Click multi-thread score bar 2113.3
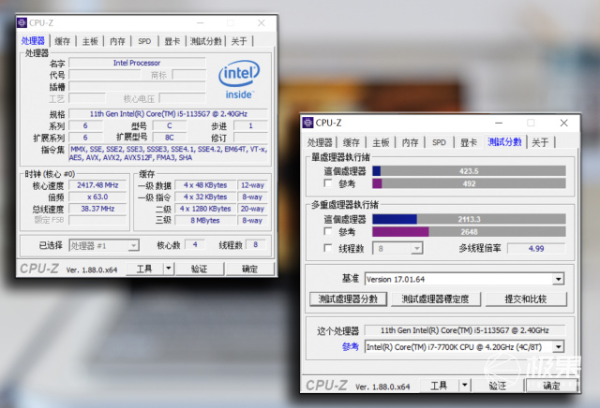This screenshot has height=408, width=600. coord(469,219)
